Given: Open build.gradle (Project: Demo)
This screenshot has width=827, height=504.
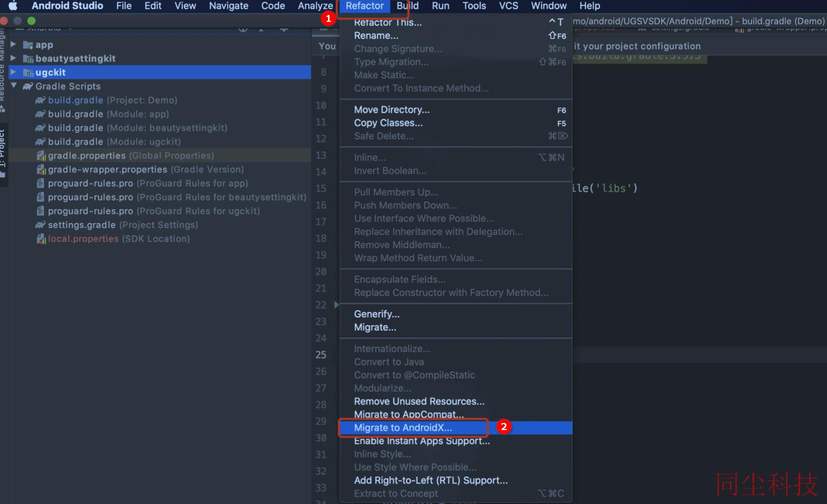Looking at the screenshot, I should [x=112, y=100].
